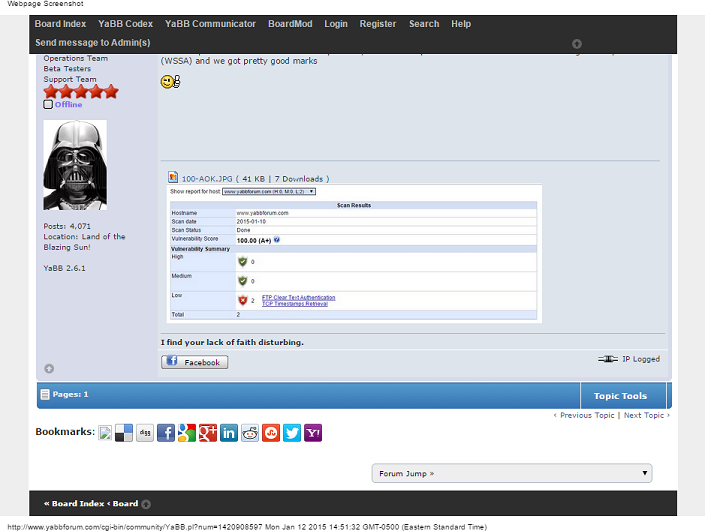
Task: Click the Offline status indicator box
Action: pyautogui.click(x=48, y=104)
